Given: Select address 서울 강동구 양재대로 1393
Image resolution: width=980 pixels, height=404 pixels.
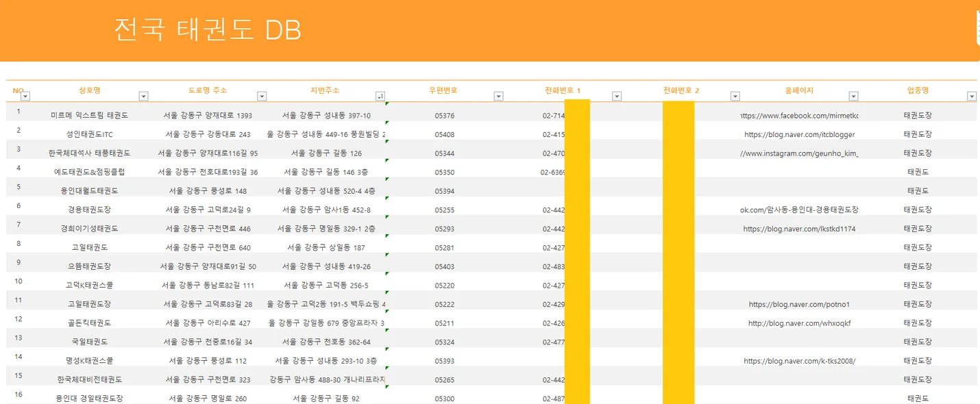Looking at the screenshot, I should tap(208, 116).
